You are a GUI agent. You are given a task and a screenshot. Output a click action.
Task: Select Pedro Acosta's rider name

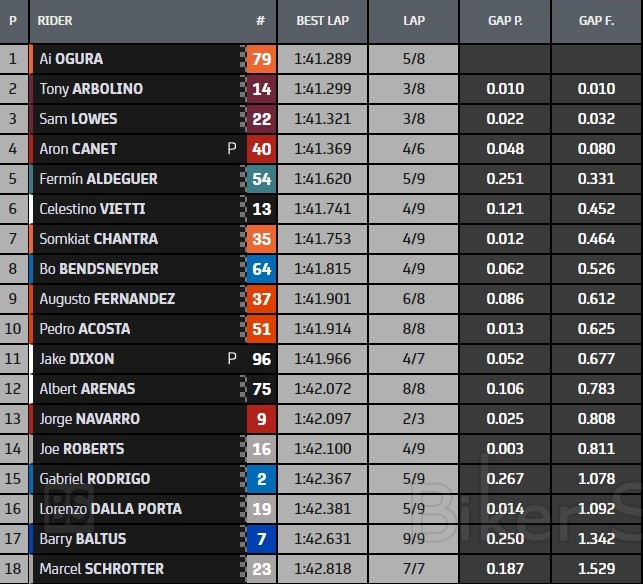coord(84,329)
